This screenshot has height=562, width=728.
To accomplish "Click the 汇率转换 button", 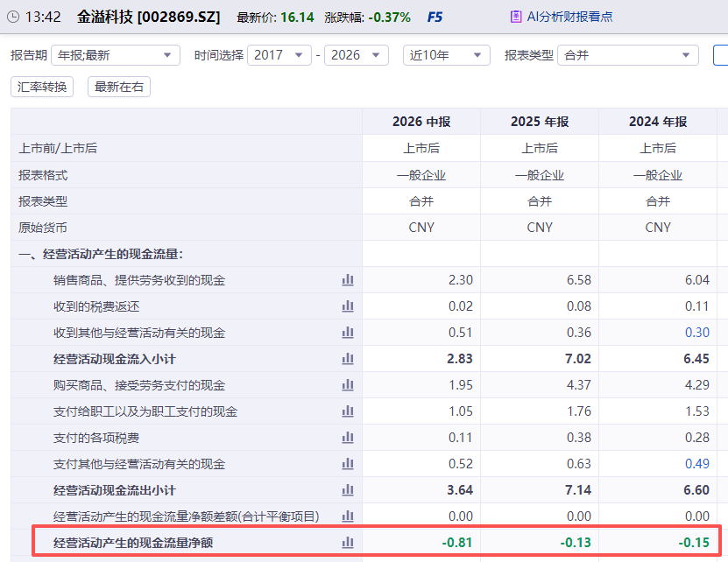I will click(42, 87).
